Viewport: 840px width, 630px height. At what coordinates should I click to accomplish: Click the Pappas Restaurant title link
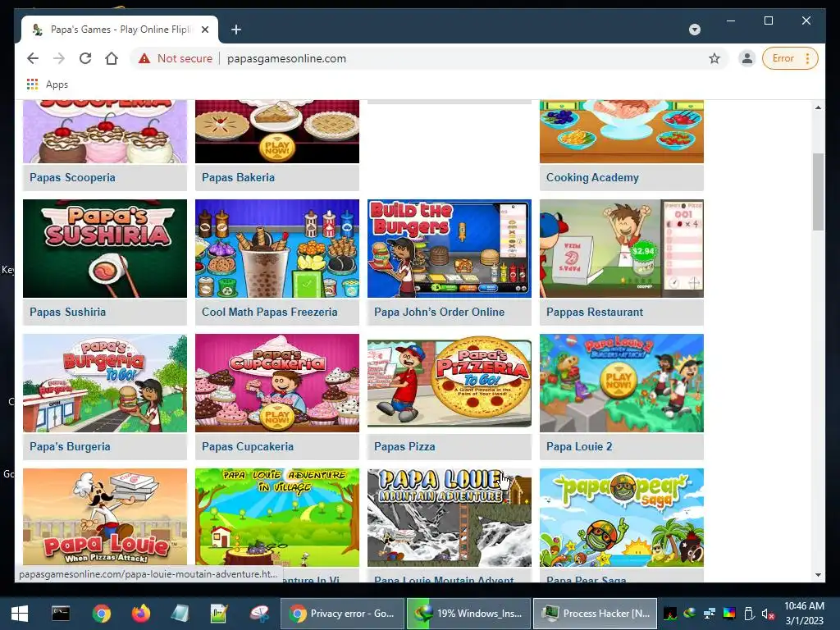[594, 312]
